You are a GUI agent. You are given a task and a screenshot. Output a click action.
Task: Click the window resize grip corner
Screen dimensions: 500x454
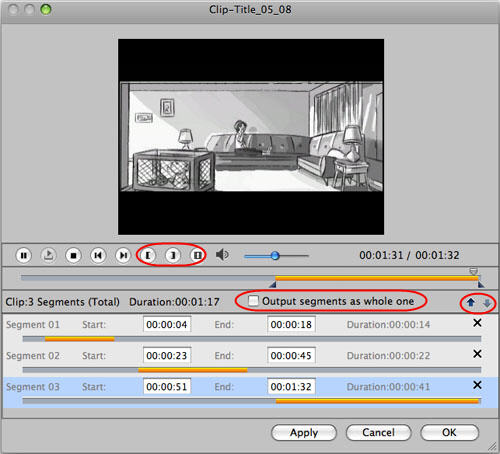[493, 447]
